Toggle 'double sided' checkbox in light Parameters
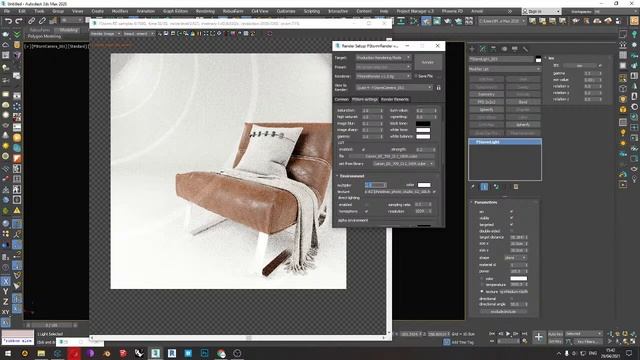This screenshot has width=640, height=360. pos(511,231)
